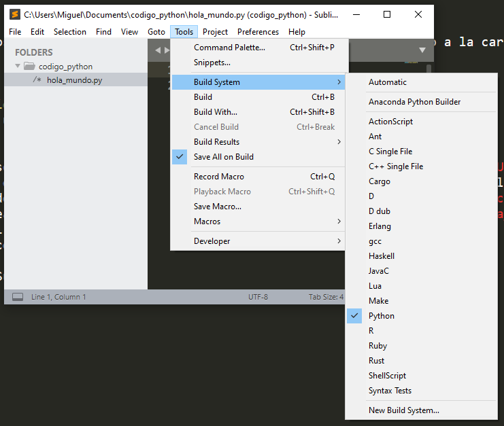Open hola_mundo.py in the sidebar

pyautogui.click(x=74, y=80)
